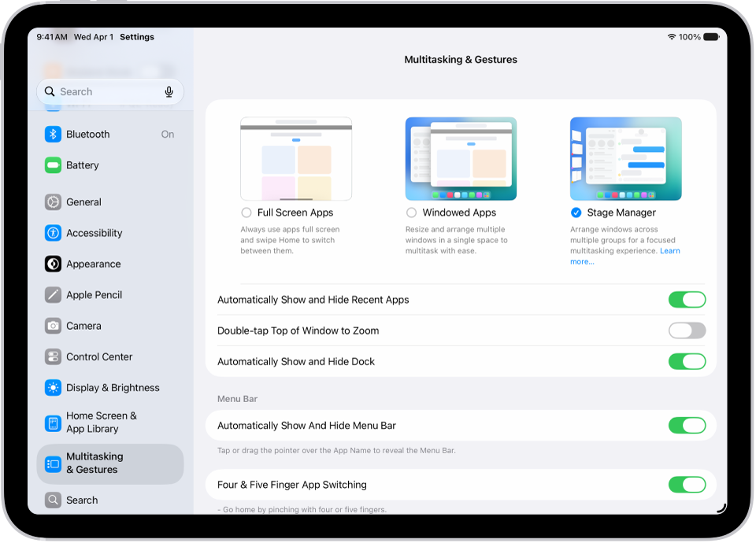Click the Full Screen Apps preview thumbnail
756x543 pixels.
tap(296, 158)
